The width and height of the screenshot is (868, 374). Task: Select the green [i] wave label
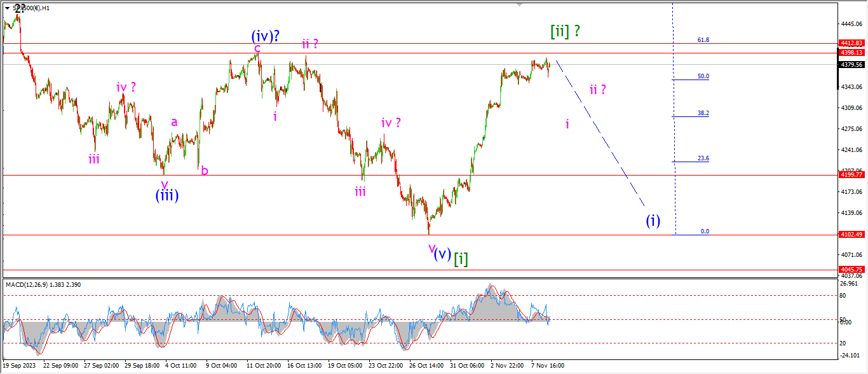pos(461,257)
